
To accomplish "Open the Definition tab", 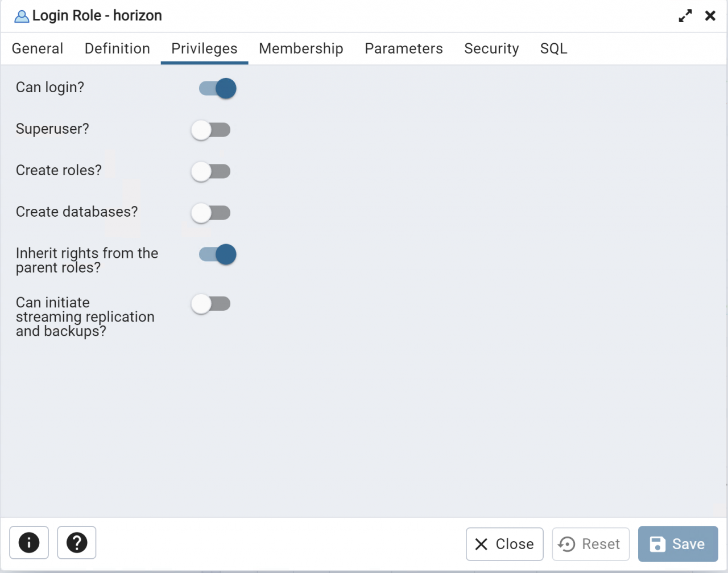I will (117, 48).
